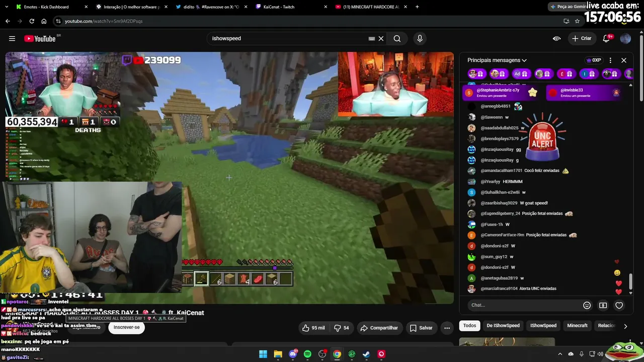Open the browser home page
Image resolution: width=644 pixels, height=362 pixels.
(44, 21)
